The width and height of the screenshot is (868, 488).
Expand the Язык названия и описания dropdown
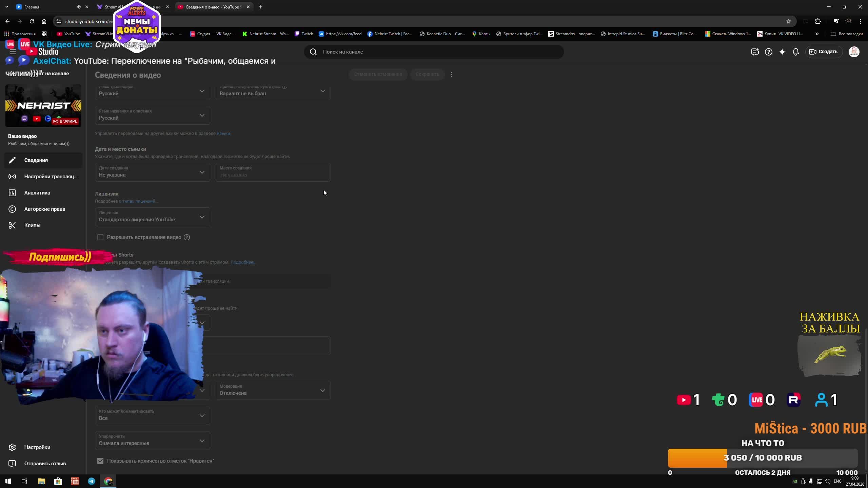coord(153,115)
